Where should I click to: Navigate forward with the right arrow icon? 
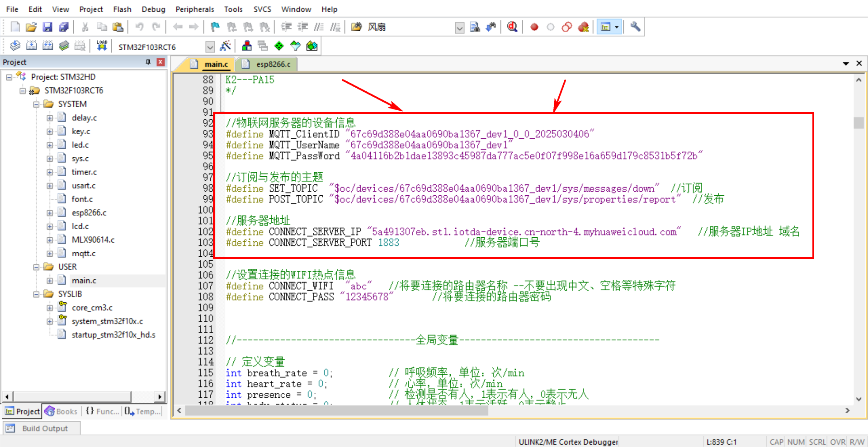tap(193, 27)
